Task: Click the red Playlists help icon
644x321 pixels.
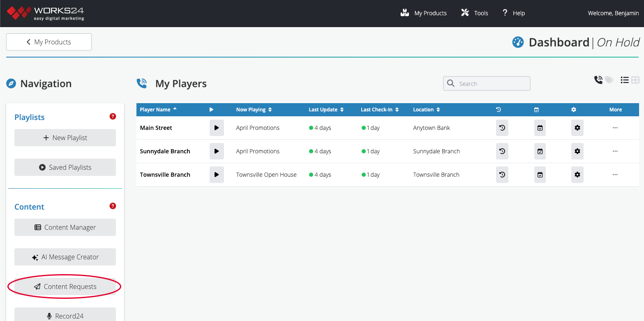Action: (113, 116)
